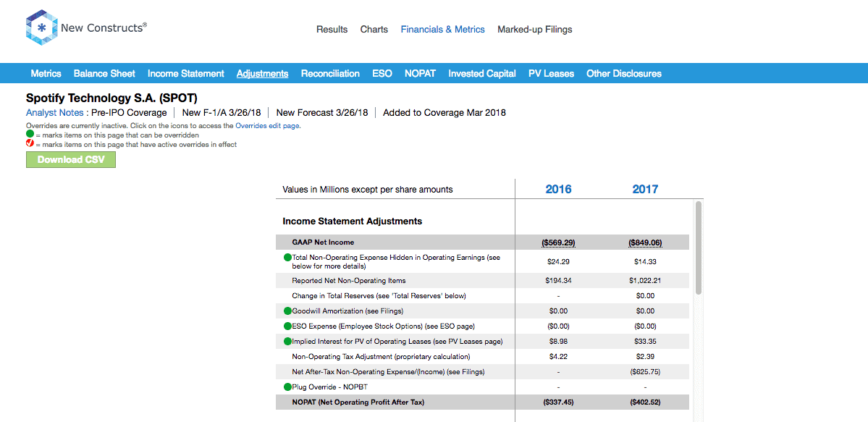
Task: Click the Download CSV button
Action: pos(71,159)
